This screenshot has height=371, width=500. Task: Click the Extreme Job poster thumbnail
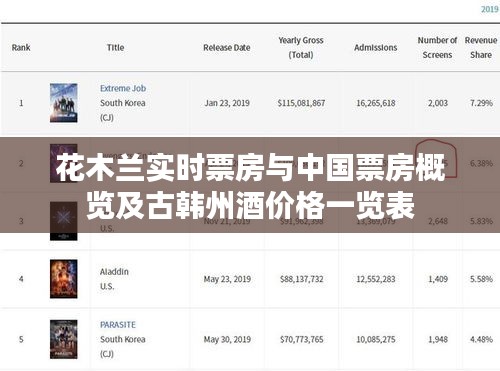[64, 103]
